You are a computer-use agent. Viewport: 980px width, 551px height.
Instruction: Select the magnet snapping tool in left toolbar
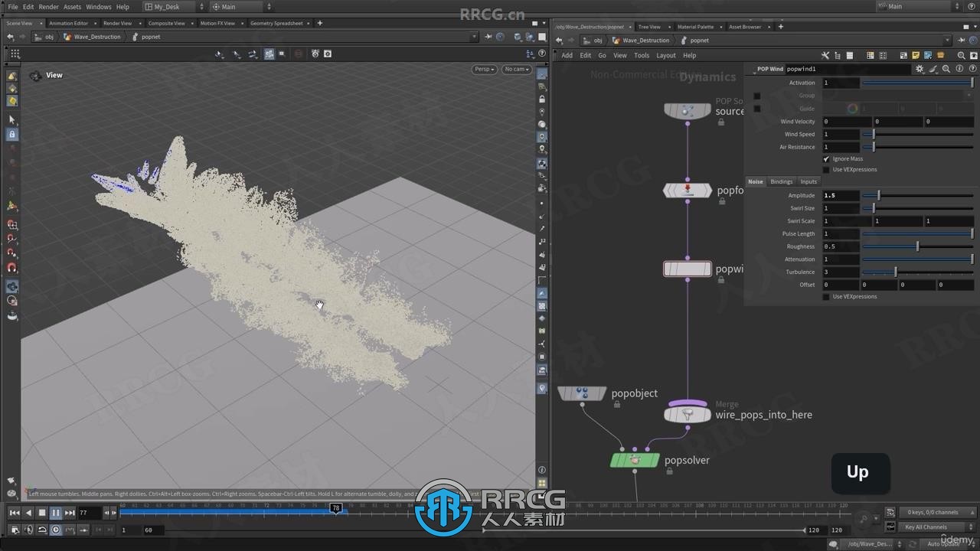pyautogui.click(x=11, y=268)
